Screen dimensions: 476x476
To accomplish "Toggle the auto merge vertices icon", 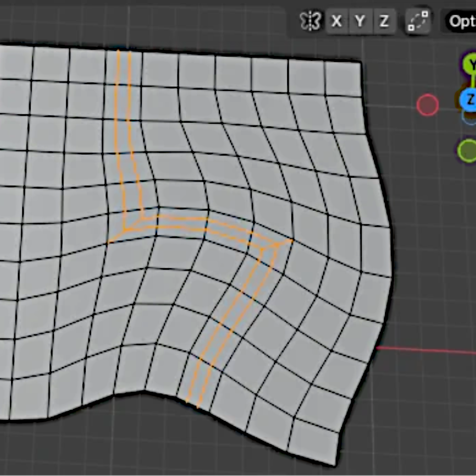I will coord(418,22).
